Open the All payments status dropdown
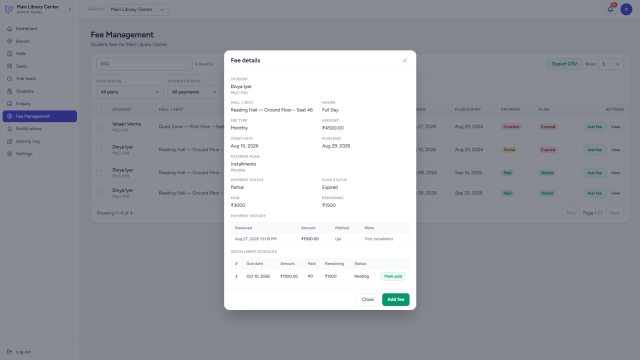Screen dimensions: 640x360 [x=194, y=92]
